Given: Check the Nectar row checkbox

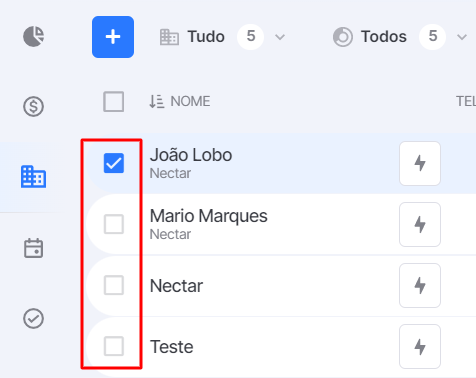Looking at the screenshot, I should pos(114,285).
